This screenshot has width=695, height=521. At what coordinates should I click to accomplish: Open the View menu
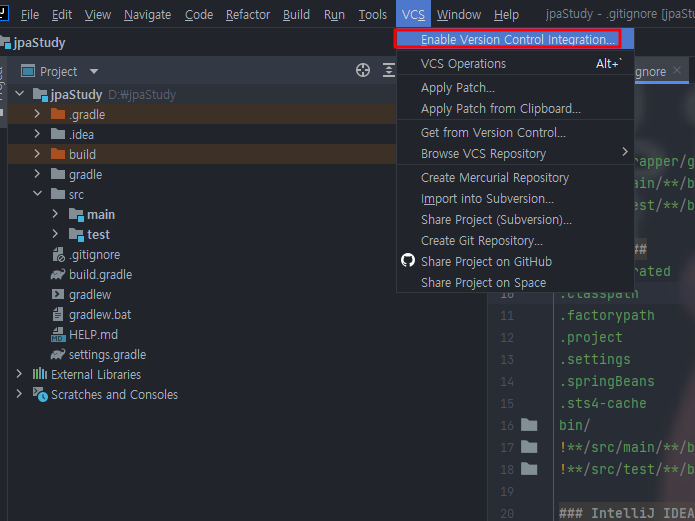[98, 15]
